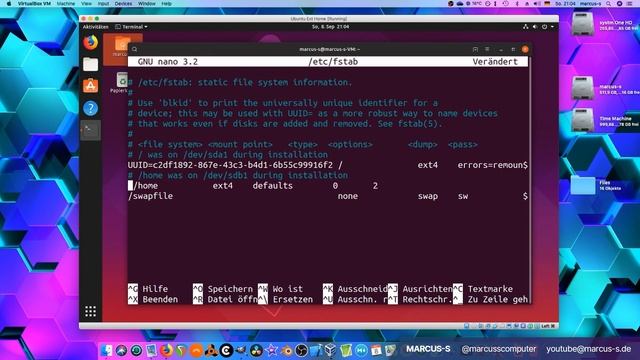Open Spotlight search in macOS menu bar

pyautogui.click(x=609, y=4)
